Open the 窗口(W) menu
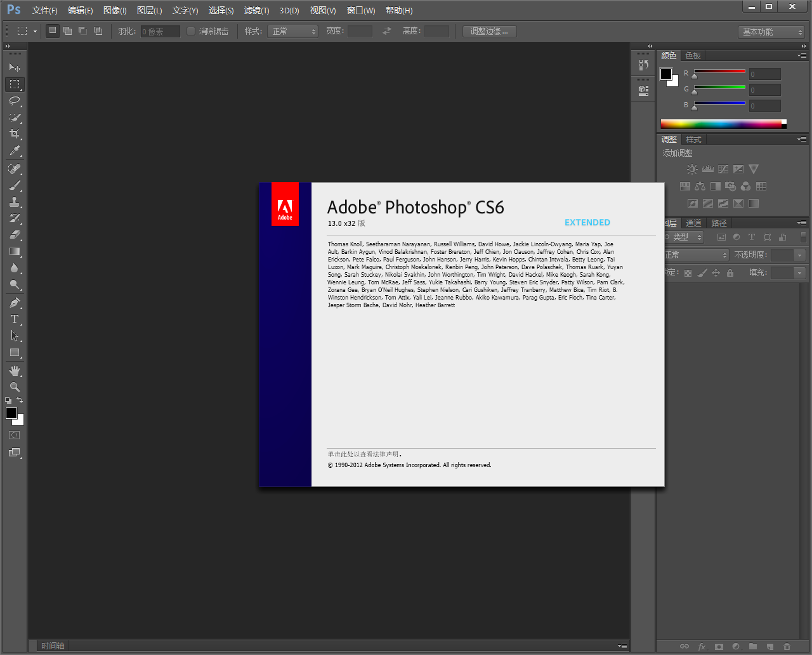Viewport: 812px width, 655px height. 361,10
